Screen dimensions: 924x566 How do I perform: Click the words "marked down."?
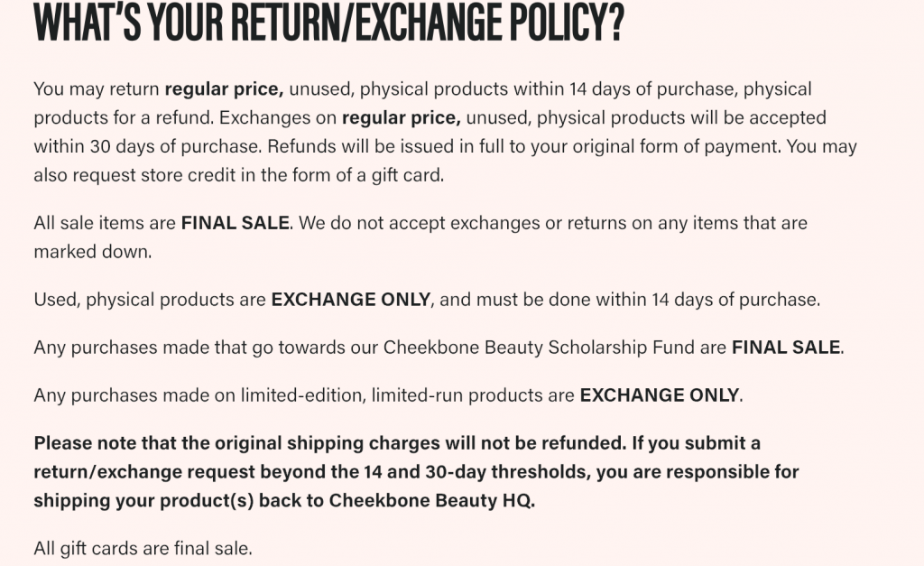[93, 252]
